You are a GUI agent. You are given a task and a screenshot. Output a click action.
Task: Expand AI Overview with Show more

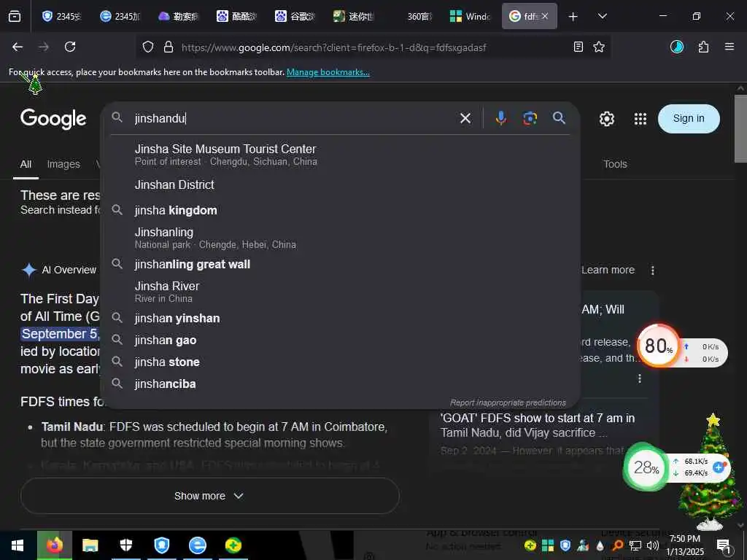209,496
